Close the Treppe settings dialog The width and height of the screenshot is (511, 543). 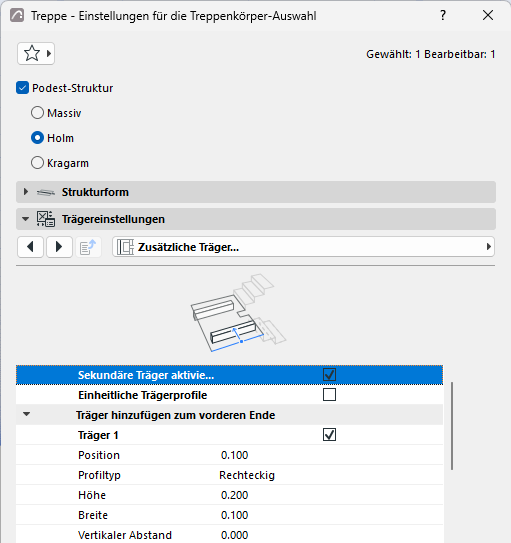(488, 15)
